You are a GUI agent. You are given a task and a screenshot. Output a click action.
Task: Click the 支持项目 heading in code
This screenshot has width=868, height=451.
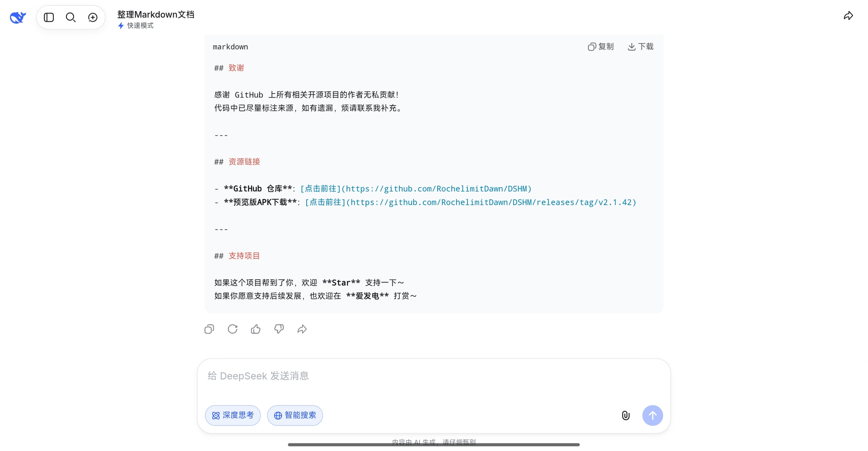pyautogui.click(x=244, y=256)
